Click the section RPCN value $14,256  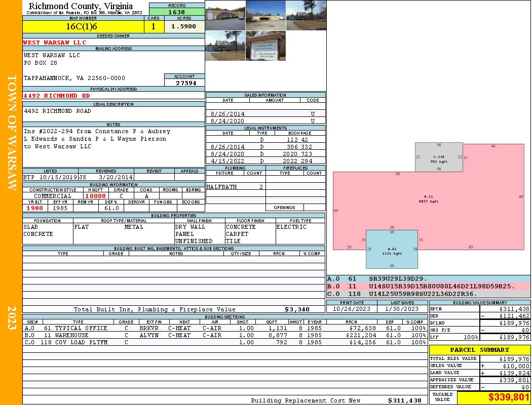pyautogui.click(x=362, y=342)
